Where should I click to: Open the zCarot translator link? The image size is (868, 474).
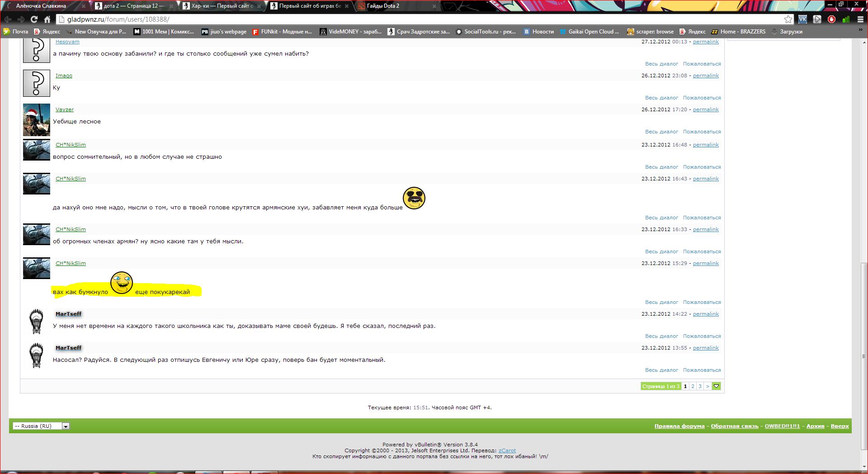tap(507, 450)
